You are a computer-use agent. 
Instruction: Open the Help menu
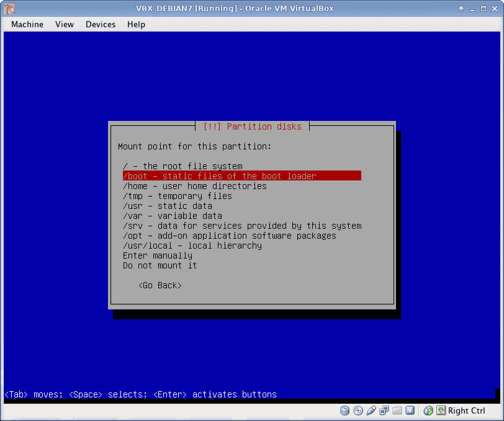tap(136, 24)
